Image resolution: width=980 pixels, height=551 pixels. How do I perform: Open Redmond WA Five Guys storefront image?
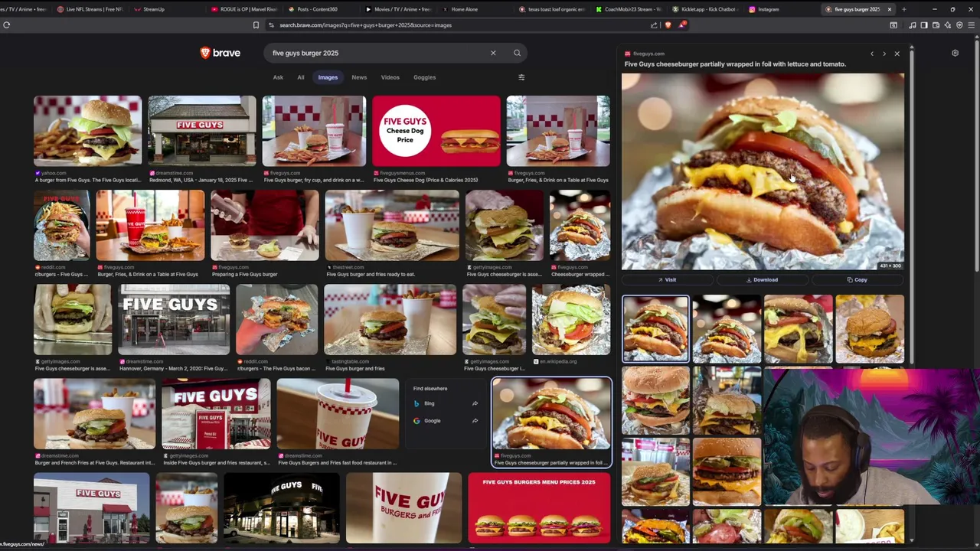[x=202, y=131]
